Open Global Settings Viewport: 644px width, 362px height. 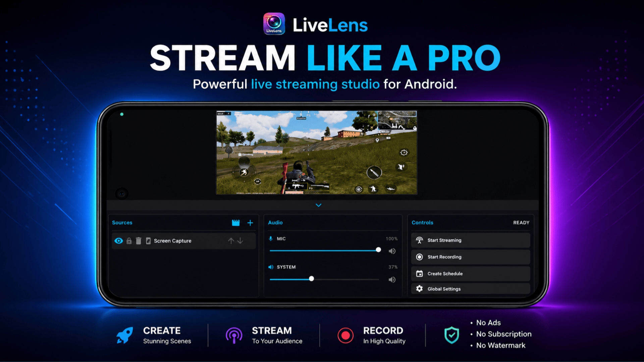pos(471,289)
